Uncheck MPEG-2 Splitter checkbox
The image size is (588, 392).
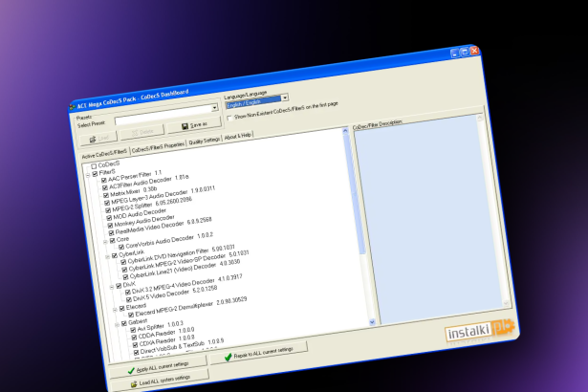click(x=108, y=210)
